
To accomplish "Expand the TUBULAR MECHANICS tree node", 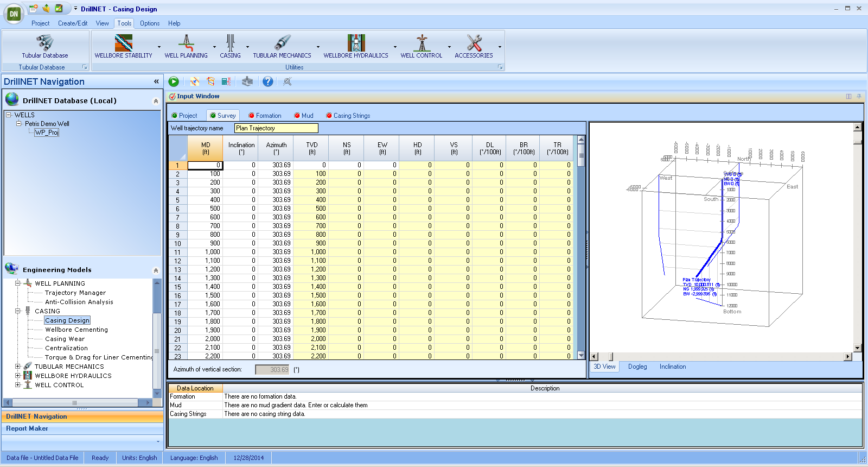I will (x=18, y=367).
